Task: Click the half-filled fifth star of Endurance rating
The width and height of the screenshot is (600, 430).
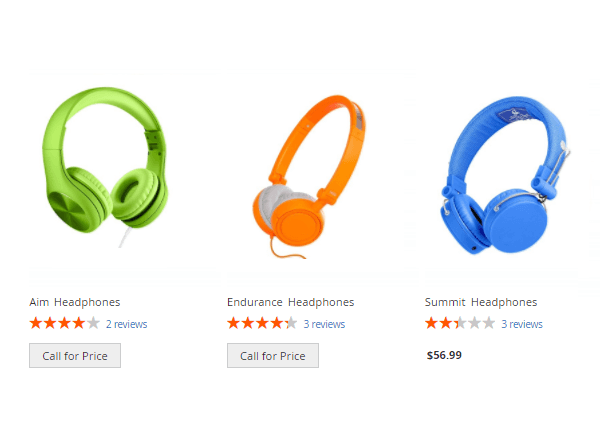Action: [x=291, y=323]
